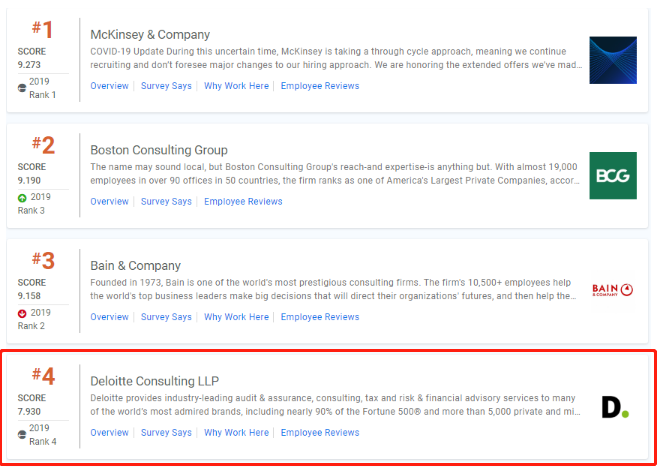
Task: Click green up-arrow icon for BCG rank
Action: [22, 198]
